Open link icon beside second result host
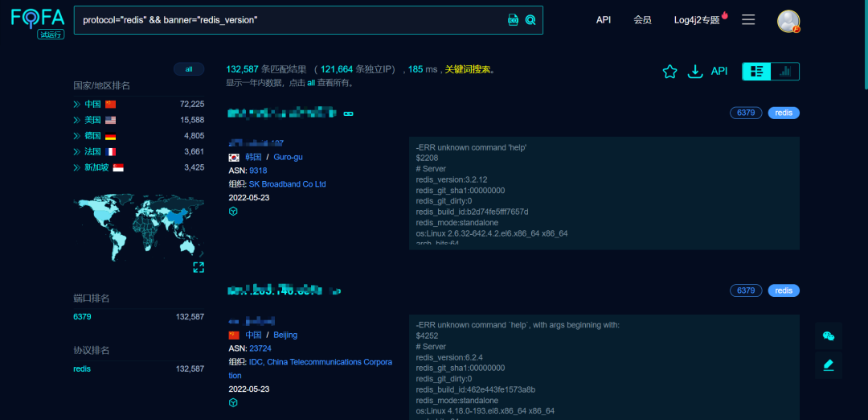The width and height of the screenshot is (868, 420). pos(335,290)
